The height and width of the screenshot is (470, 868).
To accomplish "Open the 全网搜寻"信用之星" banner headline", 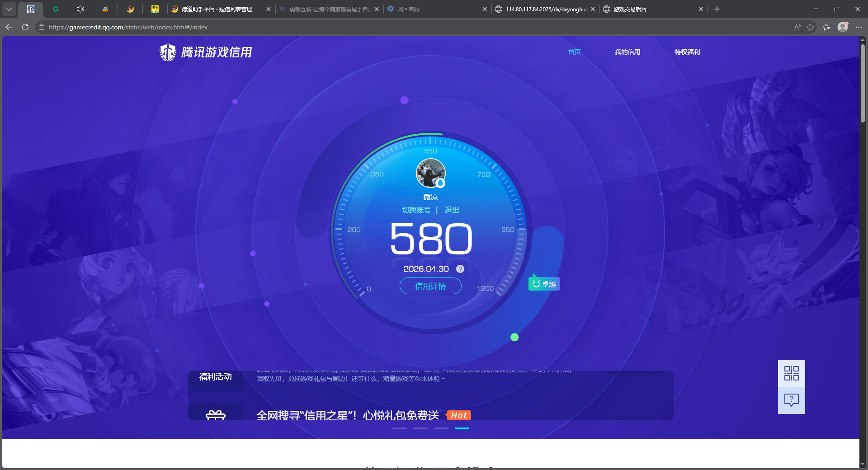I will (x=347, y=415).
